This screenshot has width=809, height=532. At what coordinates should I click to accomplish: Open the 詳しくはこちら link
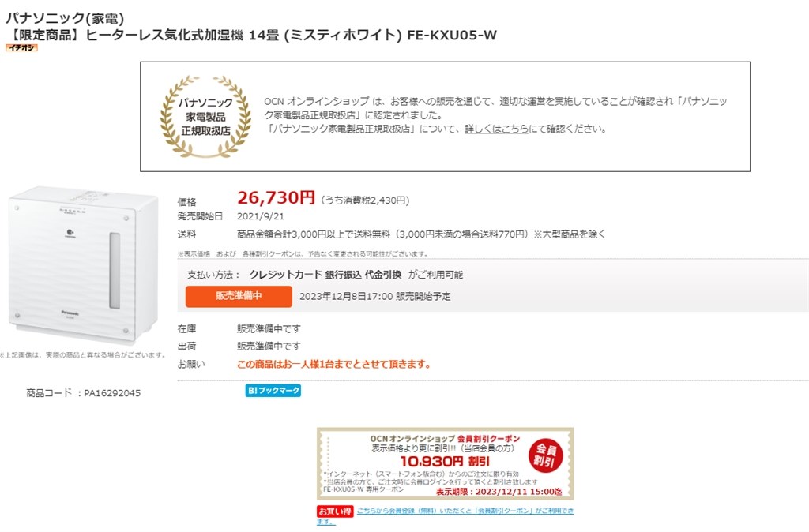point(496,129)
